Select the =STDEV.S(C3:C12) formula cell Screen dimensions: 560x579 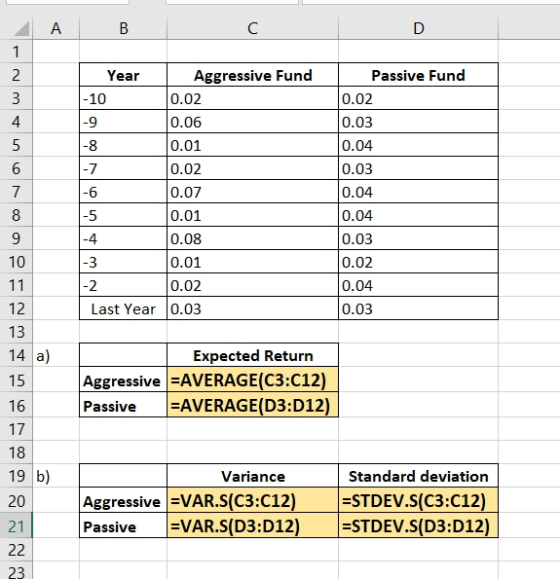(x=418, y=500)
